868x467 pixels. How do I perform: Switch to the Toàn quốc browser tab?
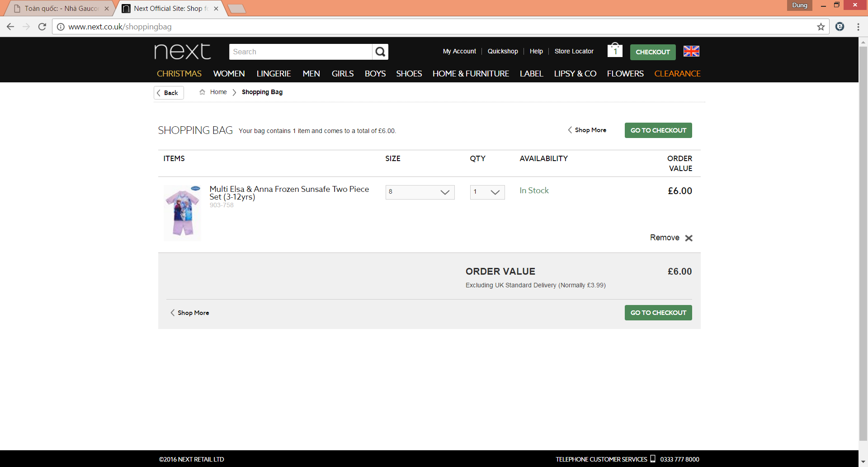tap(61, 9)
